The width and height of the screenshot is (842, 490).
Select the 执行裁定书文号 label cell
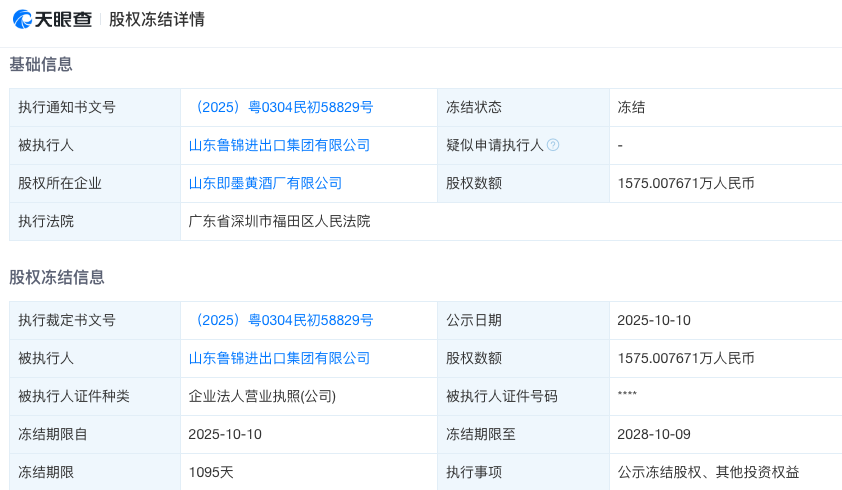(x=95, y=320)
